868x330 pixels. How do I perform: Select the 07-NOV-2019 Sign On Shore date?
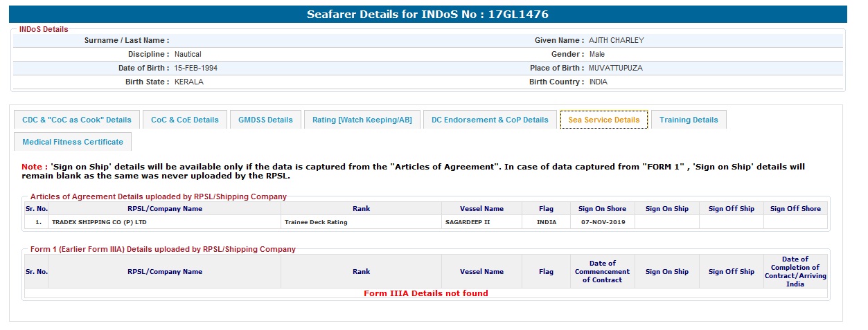pyautogui.click(x=602, y=223)
